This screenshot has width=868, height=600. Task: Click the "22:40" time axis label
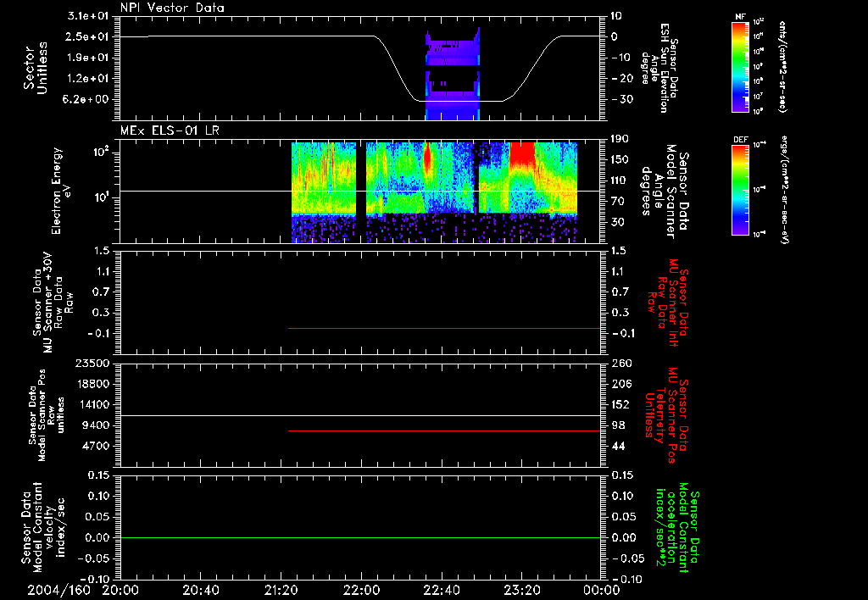coord(442,590)
